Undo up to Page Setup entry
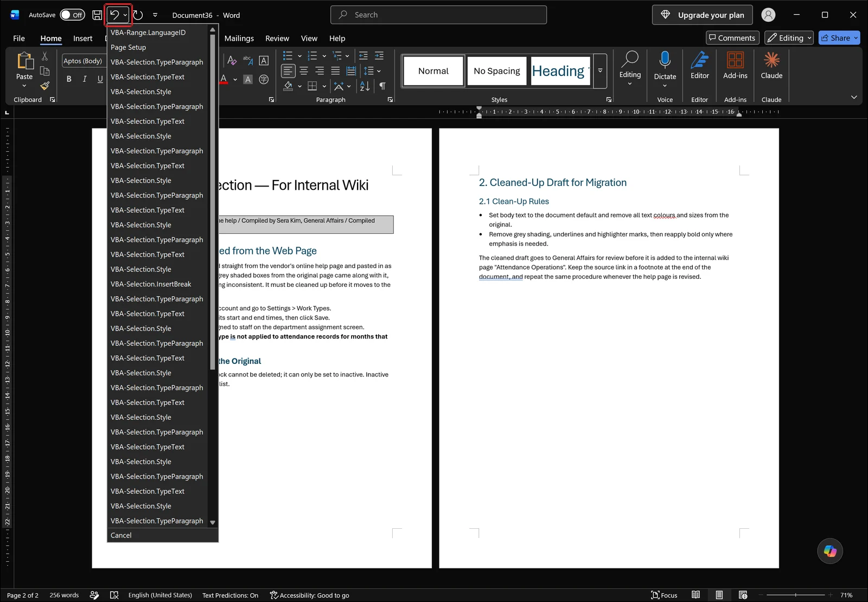 pos(158,47)
